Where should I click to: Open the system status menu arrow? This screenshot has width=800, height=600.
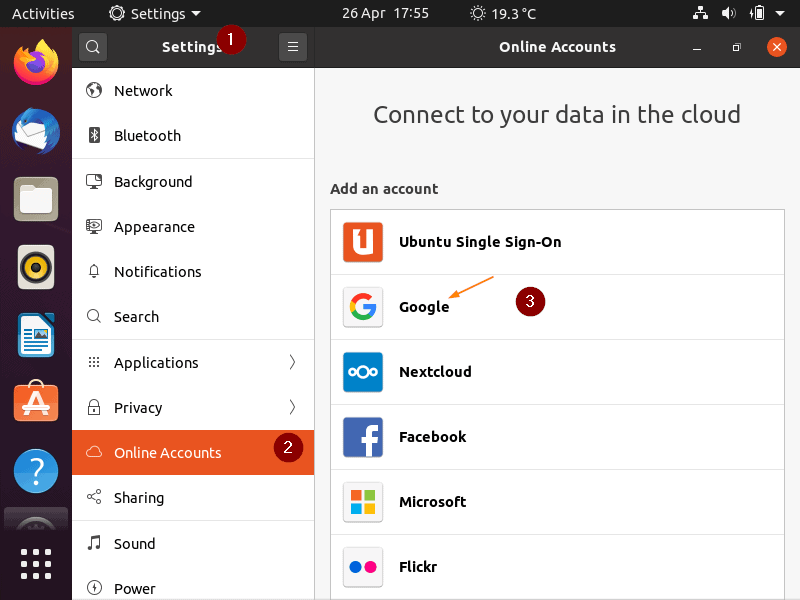point(780,13)
